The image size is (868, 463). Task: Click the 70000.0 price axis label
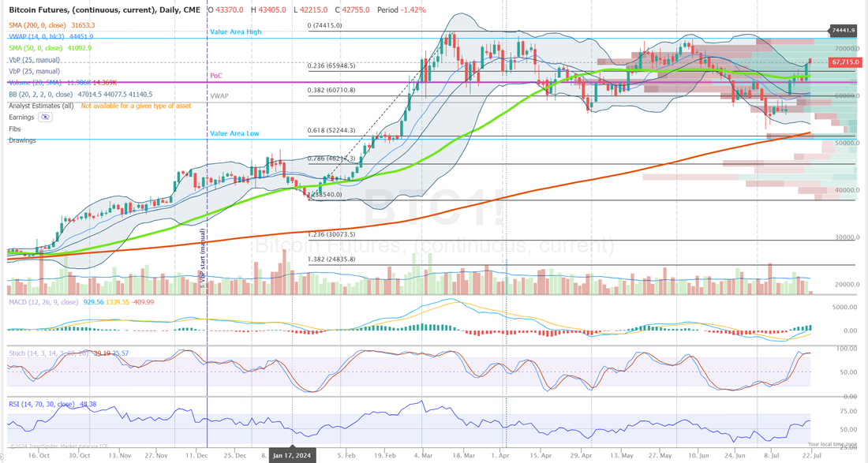pos(847,49)
